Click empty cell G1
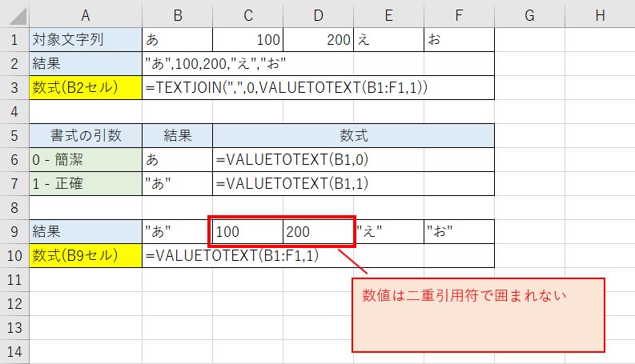The height and width of the screenshot is (364, 635). pos(529,40)
